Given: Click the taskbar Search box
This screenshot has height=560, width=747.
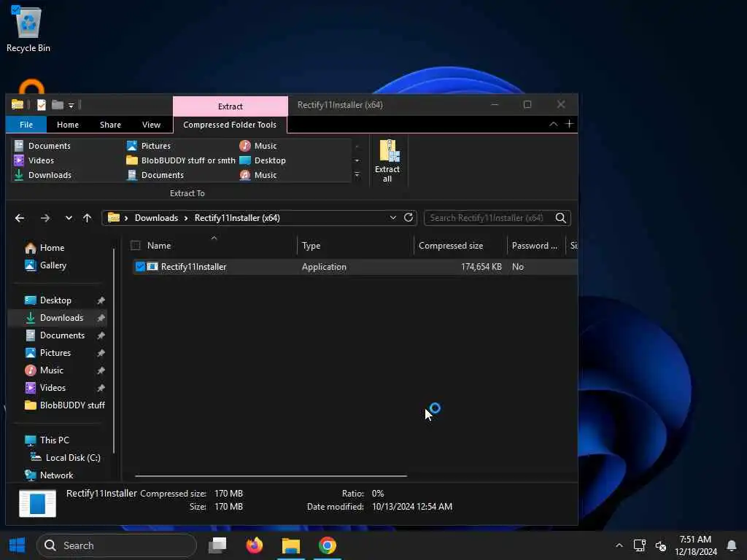Looking at the screenshot, I should point(117,545).
